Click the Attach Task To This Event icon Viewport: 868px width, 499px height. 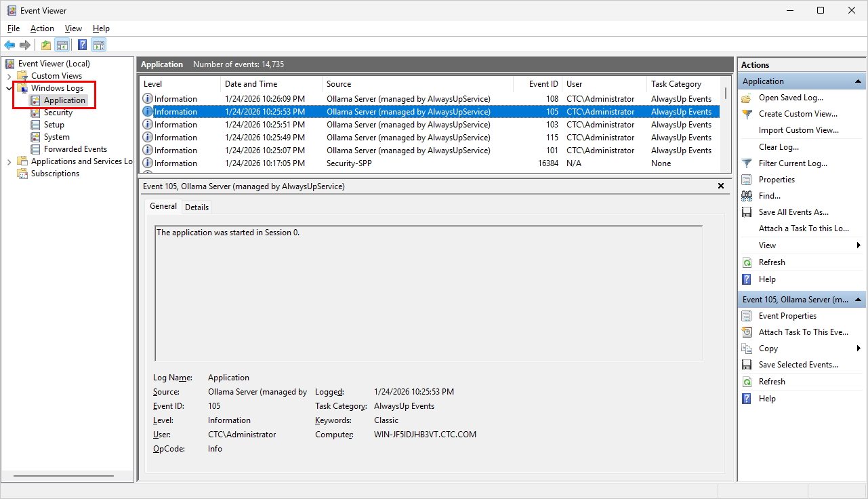[x=747, y=332]
